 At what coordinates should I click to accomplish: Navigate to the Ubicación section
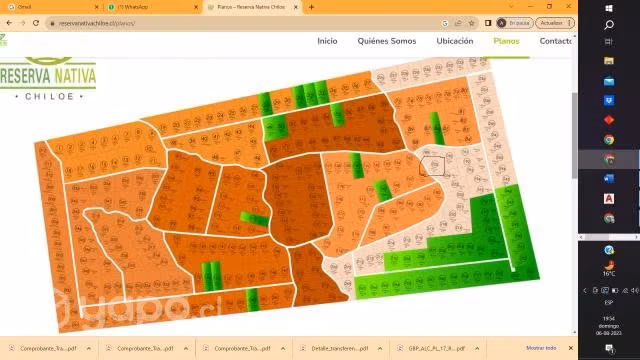(x=455, y=41)
